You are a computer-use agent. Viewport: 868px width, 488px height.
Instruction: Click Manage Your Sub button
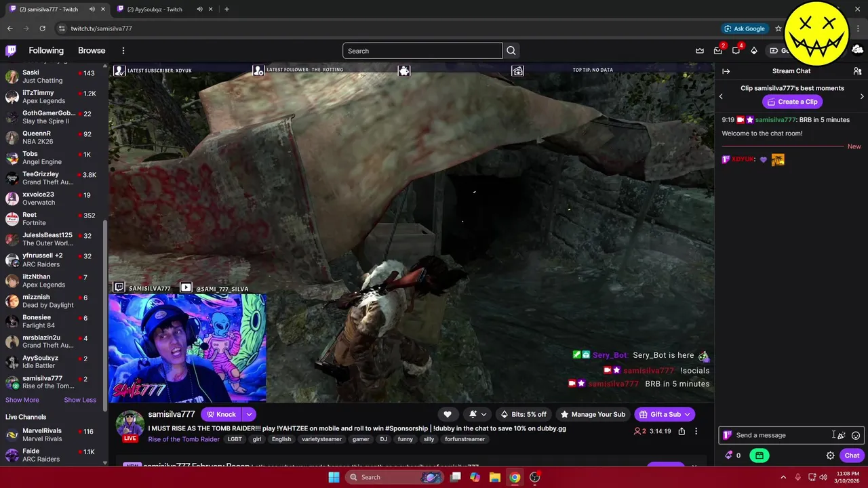pos(592,414)
